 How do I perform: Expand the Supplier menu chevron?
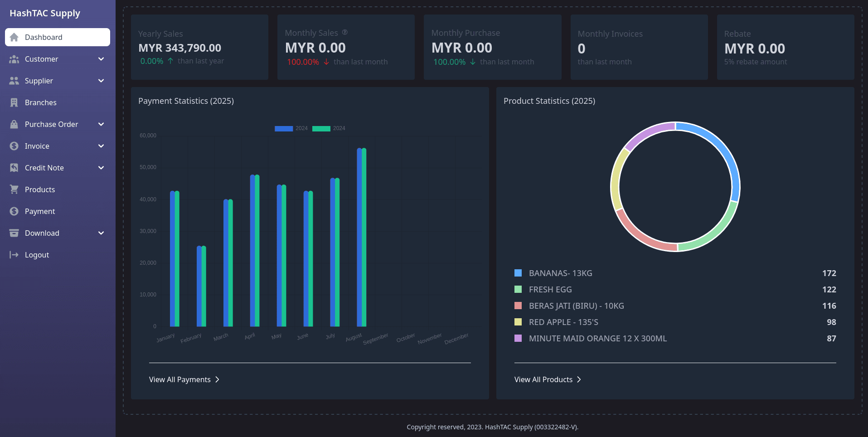(x=101, y=81)
